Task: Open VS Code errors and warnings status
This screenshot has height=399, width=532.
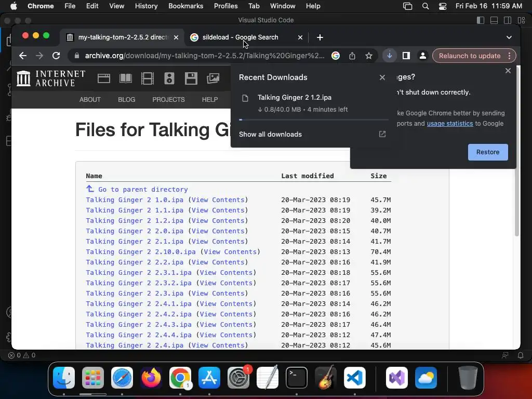Action: pos(22,355)
